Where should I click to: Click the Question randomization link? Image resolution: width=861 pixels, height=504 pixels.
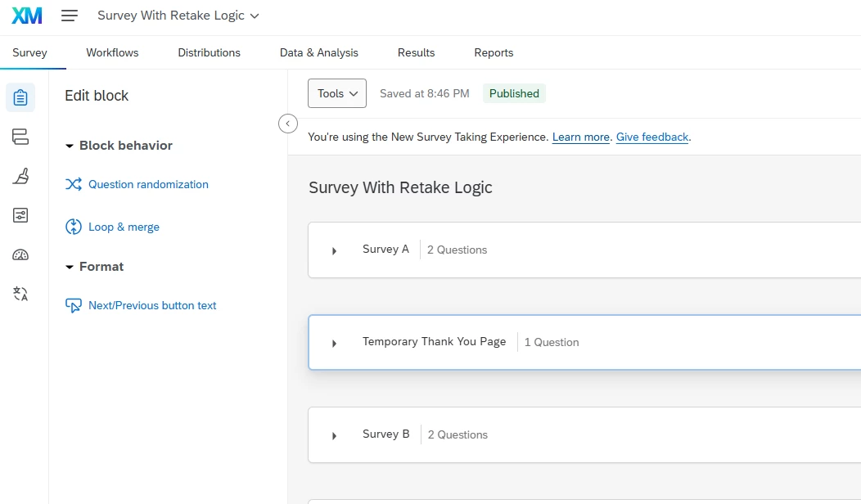pos(148,184)
